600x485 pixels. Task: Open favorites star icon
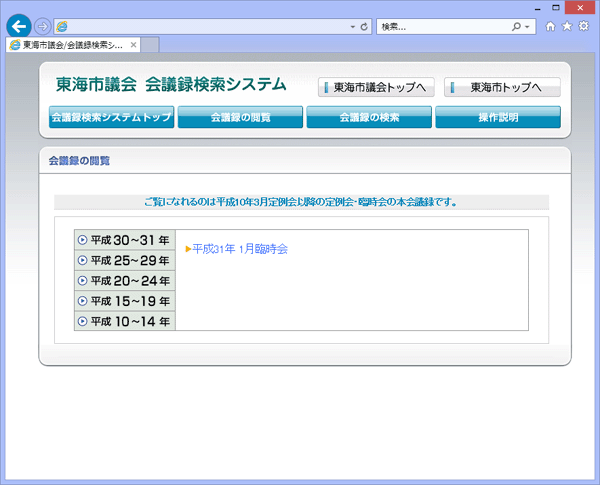click(567, 26)
